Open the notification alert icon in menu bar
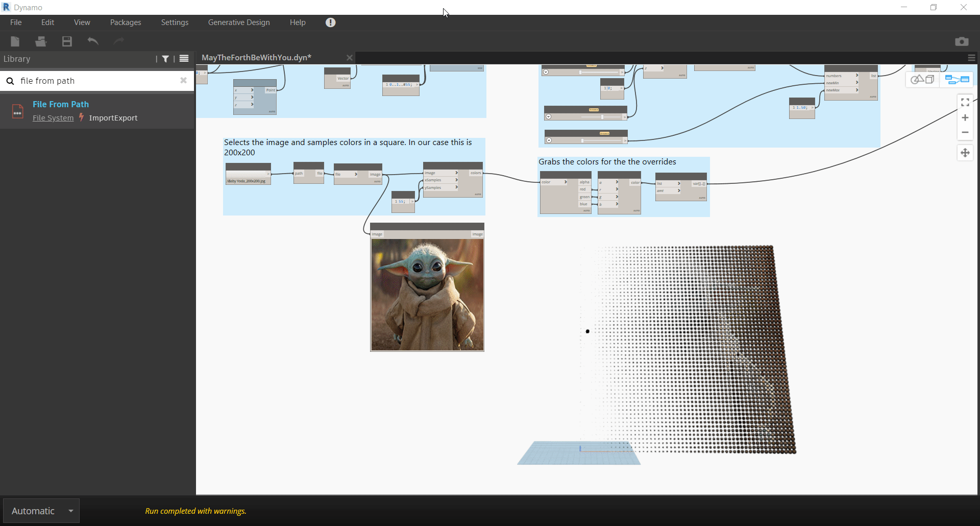 331,22
